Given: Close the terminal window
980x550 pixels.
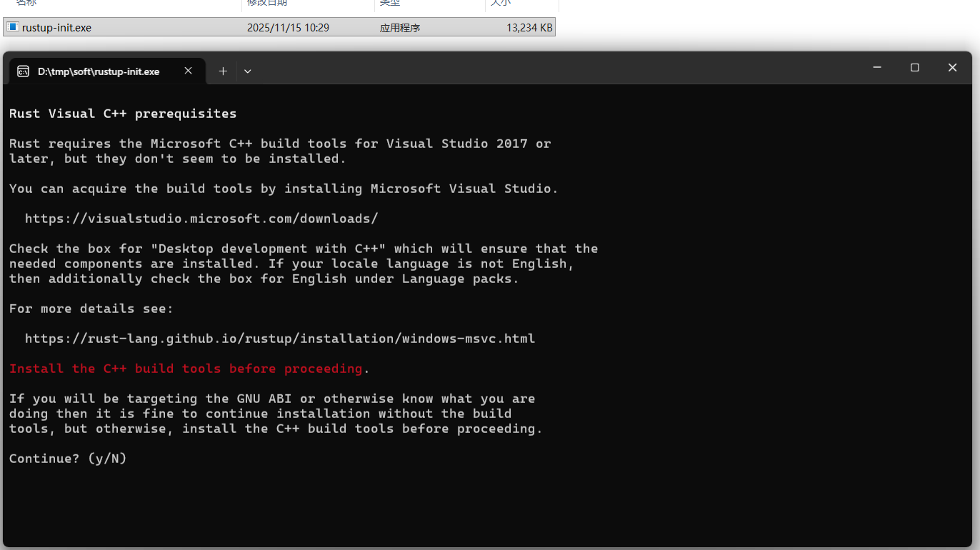Looking at the screenshot, I should [x=952, y=68].
